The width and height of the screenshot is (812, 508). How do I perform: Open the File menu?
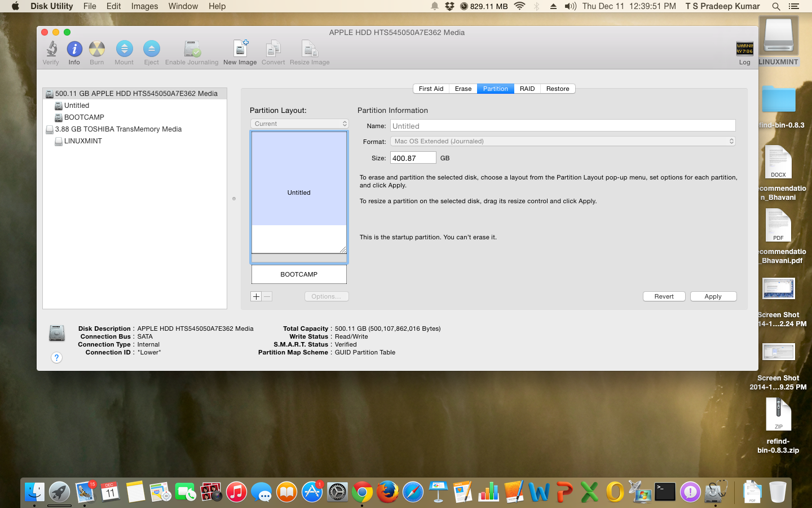tap(90, 6)
